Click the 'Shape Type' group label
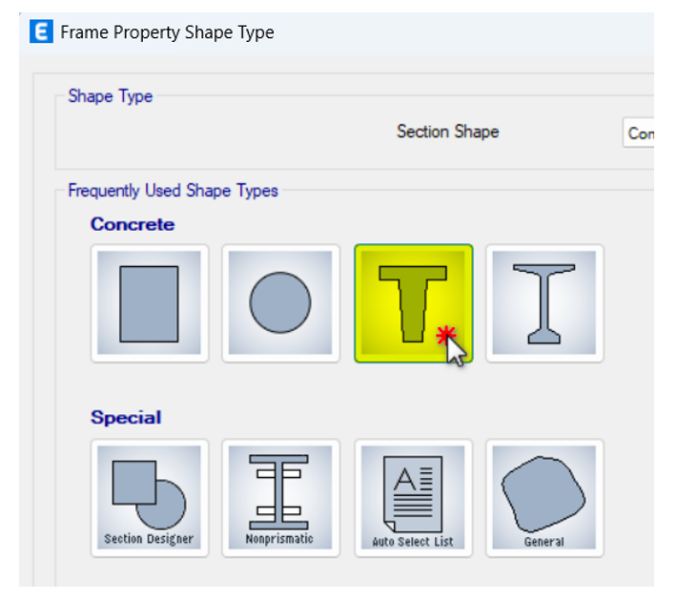The height and width of the screenshot is (600, 678). (110, 96)
